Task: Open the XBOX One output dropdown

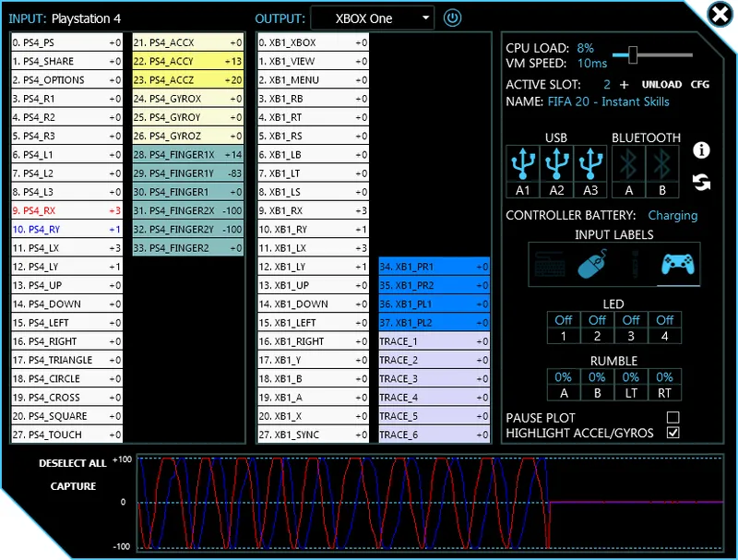Action: click(373, 18)
